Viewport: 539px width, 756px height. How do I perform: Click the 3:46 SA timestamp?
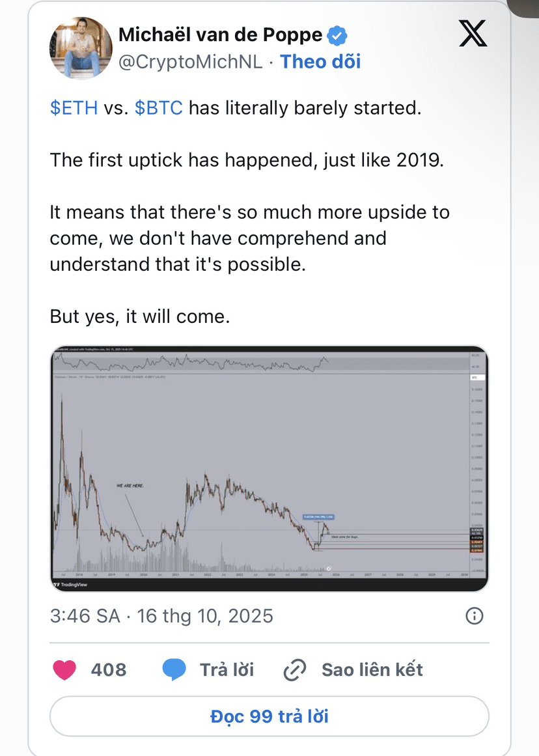(x=85, y=616)
